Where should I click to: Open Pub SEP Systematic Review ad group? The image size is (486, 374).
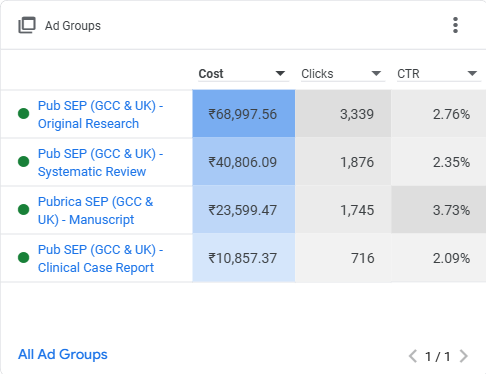100,162
